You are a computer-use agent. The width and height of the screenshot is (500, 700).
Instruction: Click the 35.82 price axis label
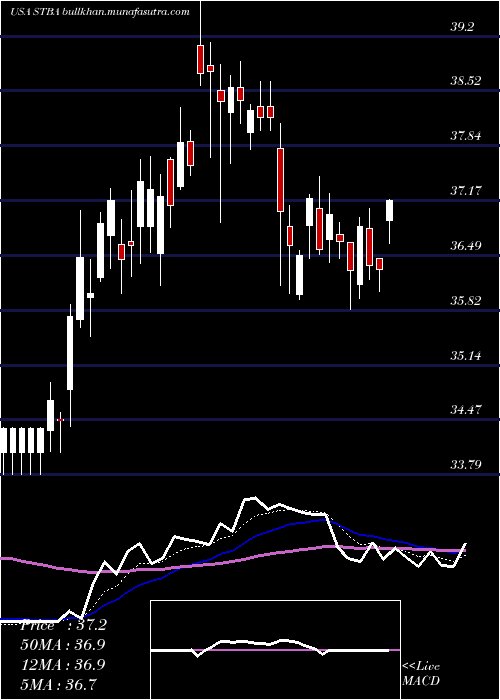pos(465,300)
